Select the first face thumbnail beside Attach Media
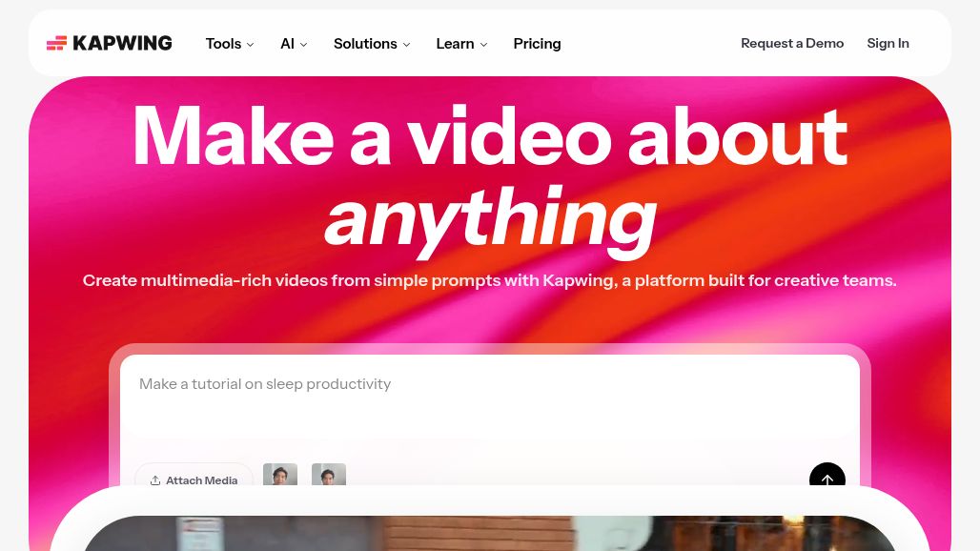This screenshot has height=551, width=980. click(280, 475)
